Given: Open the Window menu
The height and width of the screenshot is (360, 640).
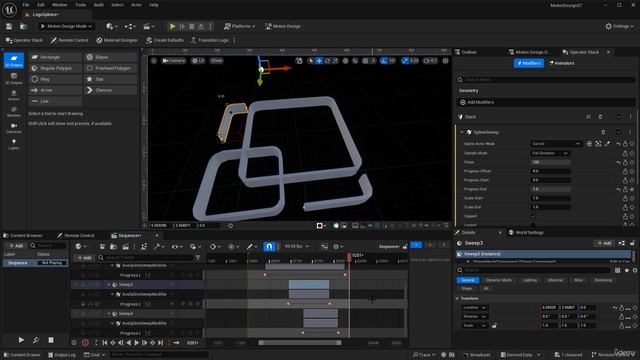Looking at the screenshot, I should (x=60, y=5).
